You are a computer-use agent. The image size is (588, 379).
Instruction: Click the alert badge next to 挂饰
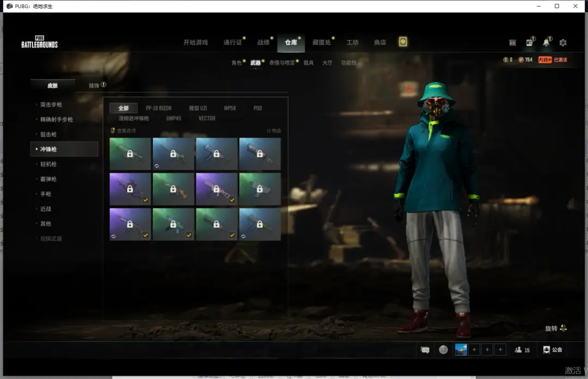(103, 85)
